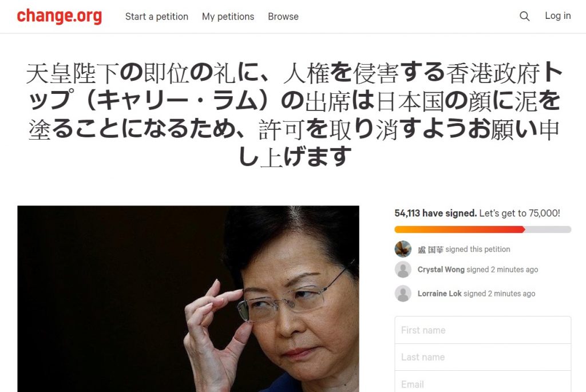Click the signature progress bar
Viewport: 586px width, 392px height.
pos(483,229)
